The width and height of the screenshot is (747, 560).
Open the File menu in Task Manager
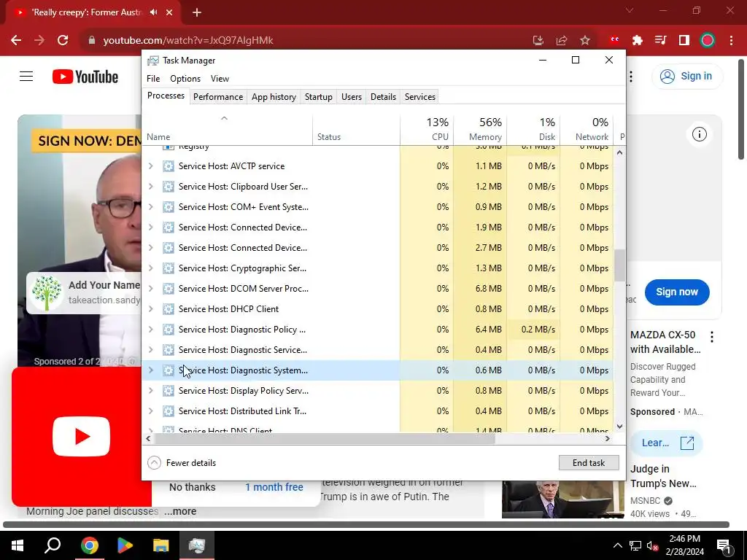tap(153, 79)
